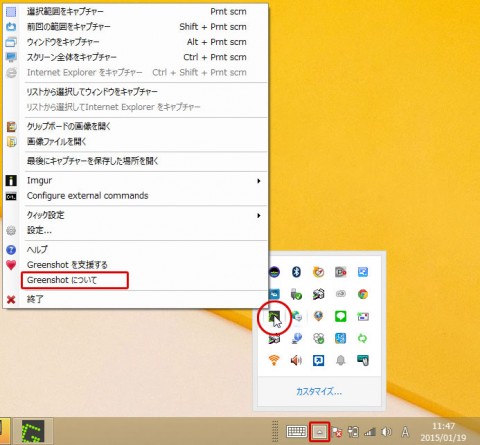Click the network signal bars taskbar icon

click(x=370, y=432)
